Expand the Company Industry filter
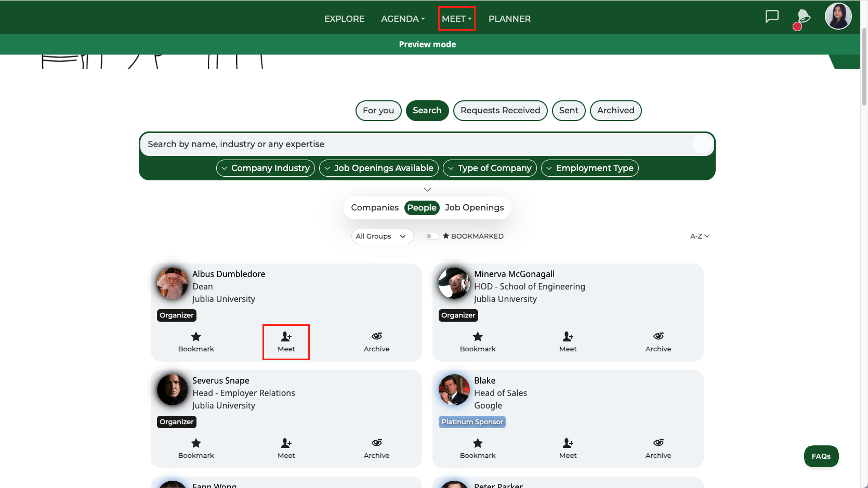This screenshot has height=488, width=868. point(265,168)
